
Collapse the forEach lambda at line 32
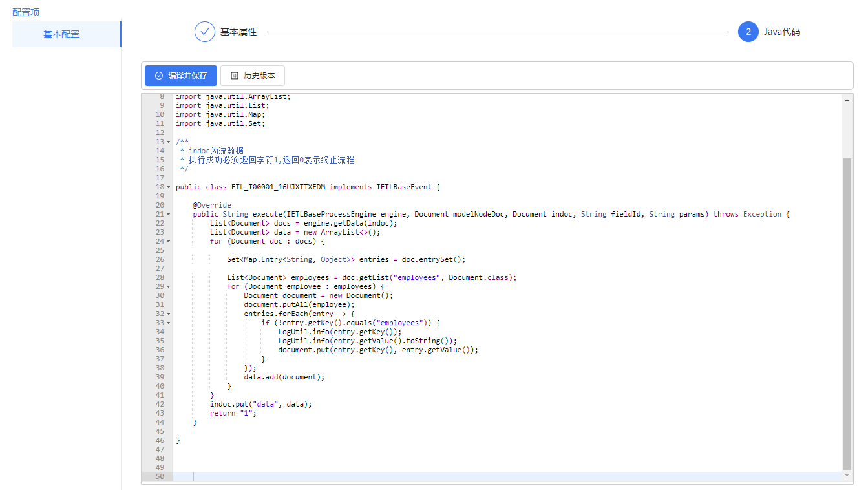tap(169, 314)
